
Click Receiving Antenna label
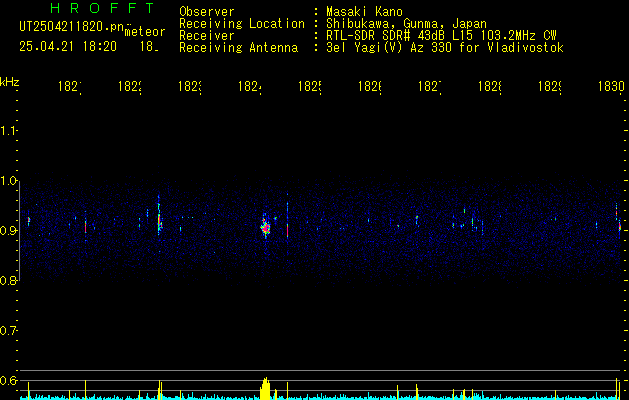click(x=239, y=48)
